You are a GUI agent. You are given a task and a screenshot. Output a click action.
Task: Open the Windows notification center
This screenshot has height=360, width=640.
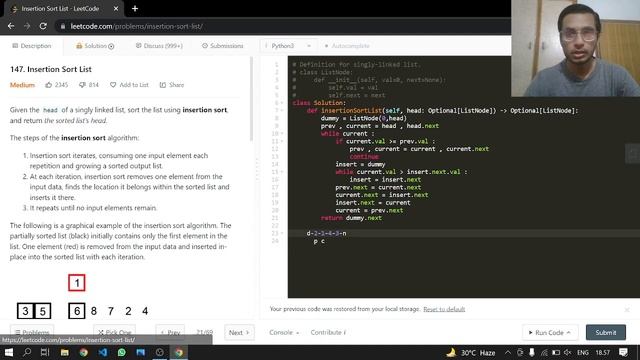[x=623, y=352]
